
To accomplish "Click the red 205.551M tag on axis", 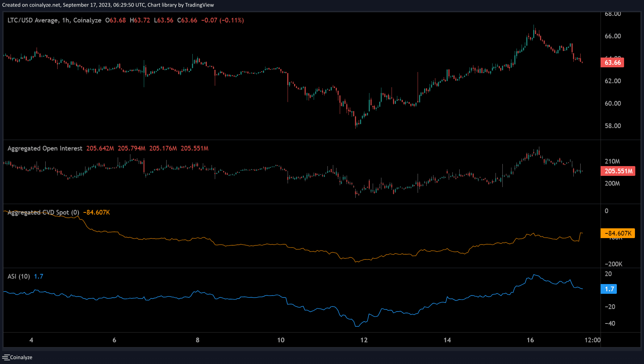I will [x=618, y=171].
